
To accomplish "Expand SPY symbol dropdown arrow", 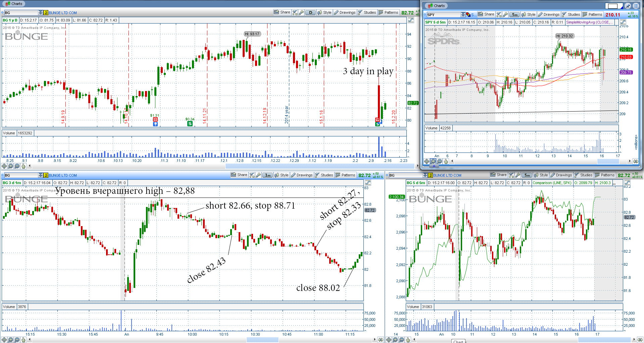I will 463,14.
